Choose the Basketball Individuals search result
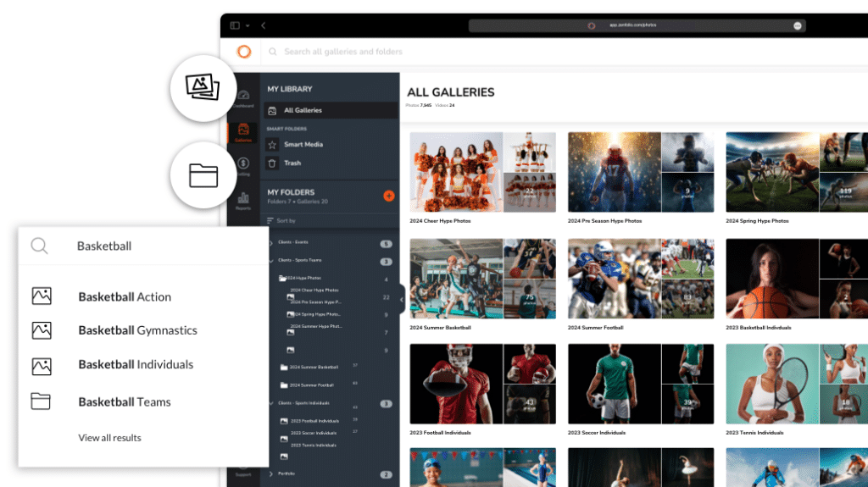The image size is (868, 487). (136, 365)
